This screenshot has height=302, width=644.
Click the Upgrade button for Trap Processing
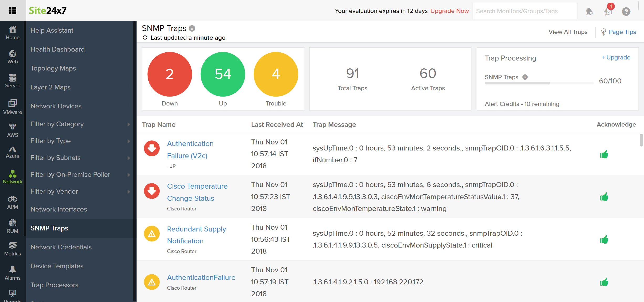coord(615,57)
